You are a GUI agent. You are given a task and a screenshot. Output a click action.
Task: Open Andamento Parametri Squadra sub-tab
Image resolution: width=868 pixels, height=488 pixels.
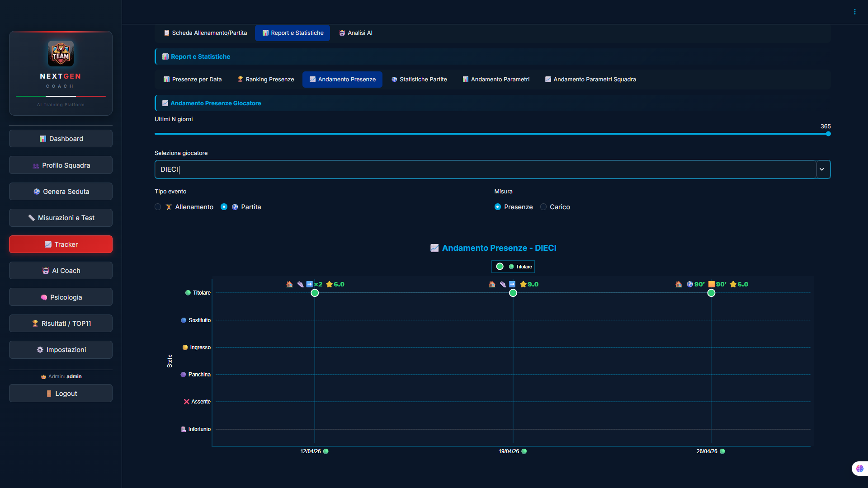click(590, 80)
